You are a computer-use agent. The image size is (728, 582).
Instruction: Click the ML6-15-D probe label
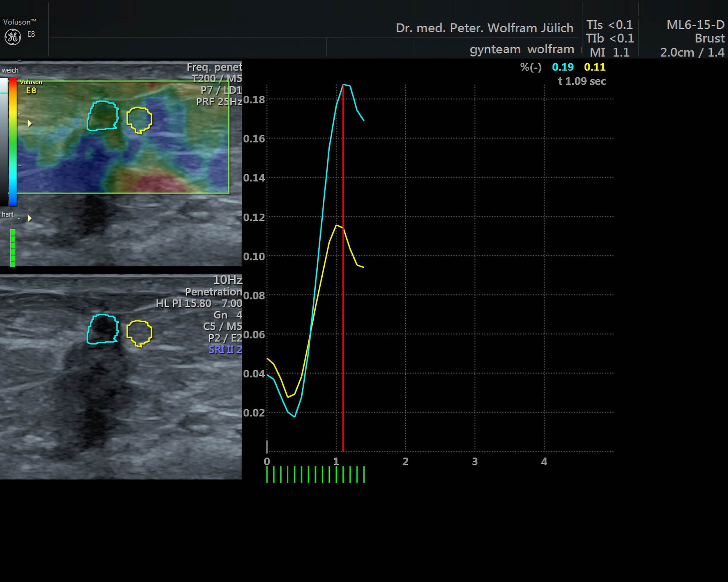tap(695, 25)
